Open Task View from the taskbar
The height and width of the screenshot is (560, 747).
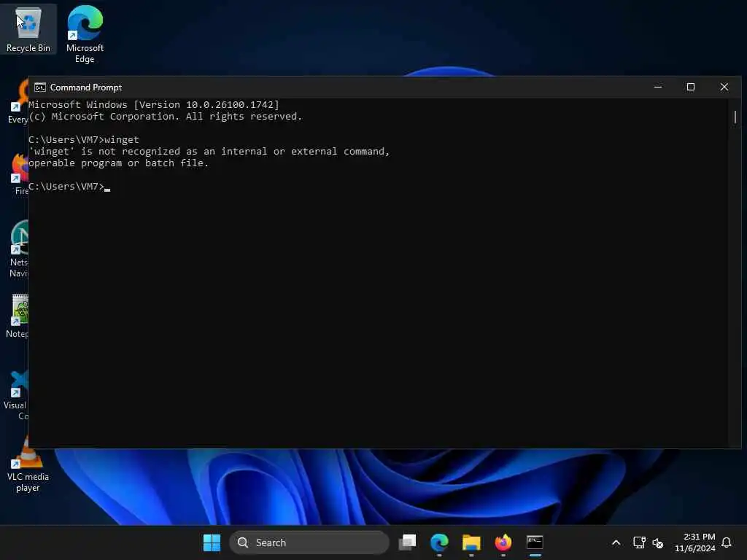[407, 542]
